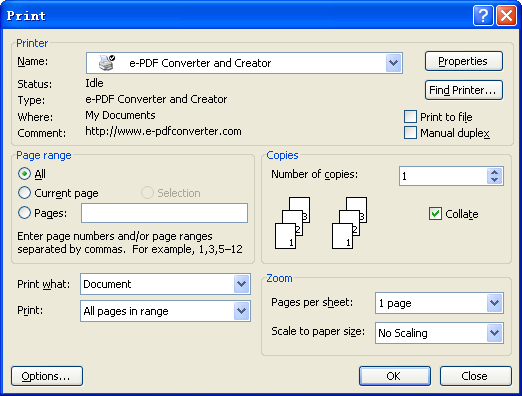The height and width of the screenshot is (396, 522).
Task: Click the Help question mark icon
Action: coord(483,15)
